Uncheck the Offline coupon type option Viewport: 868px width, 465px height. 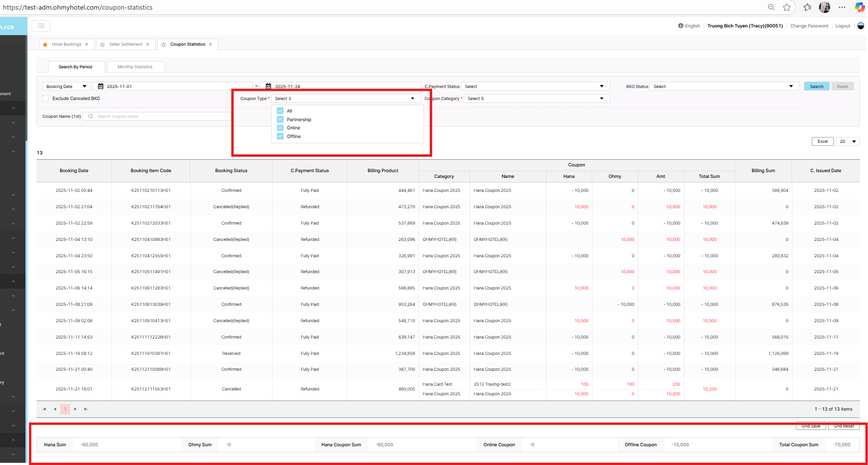[280, 137]
